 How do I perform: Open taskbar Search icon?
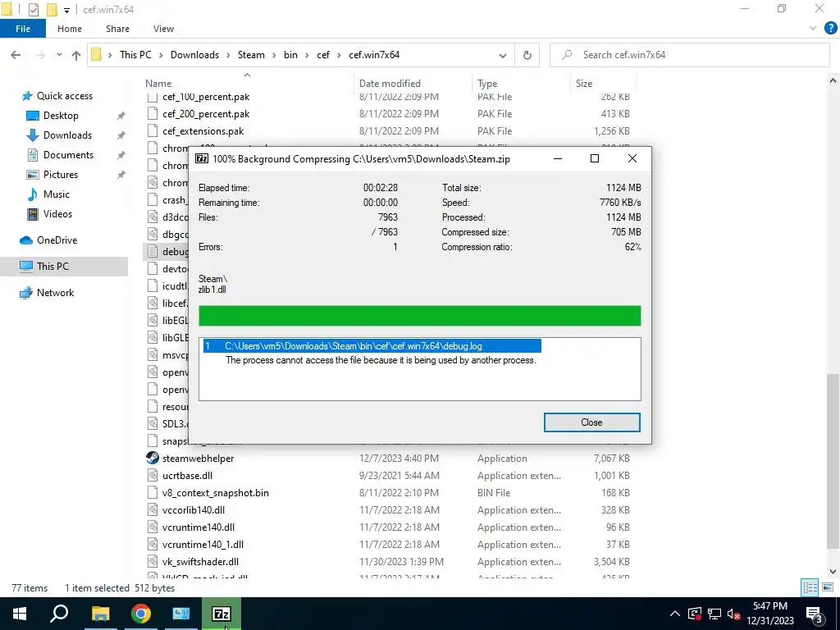[x=59, y=614]
